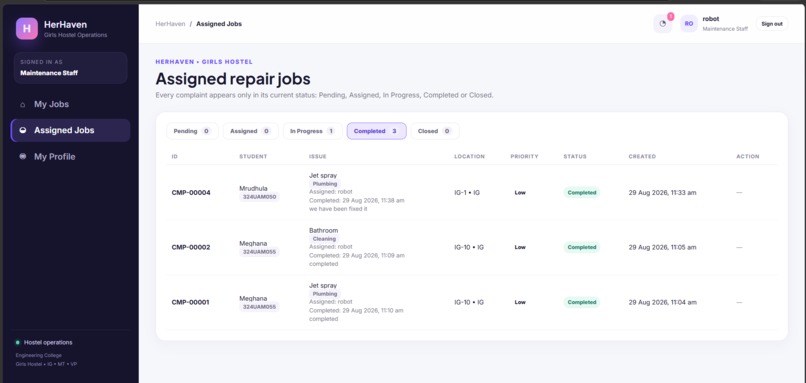Click the PRIORITY column header
The width and height of the screenshot is (806, 383).
click(x=524, y=156)
